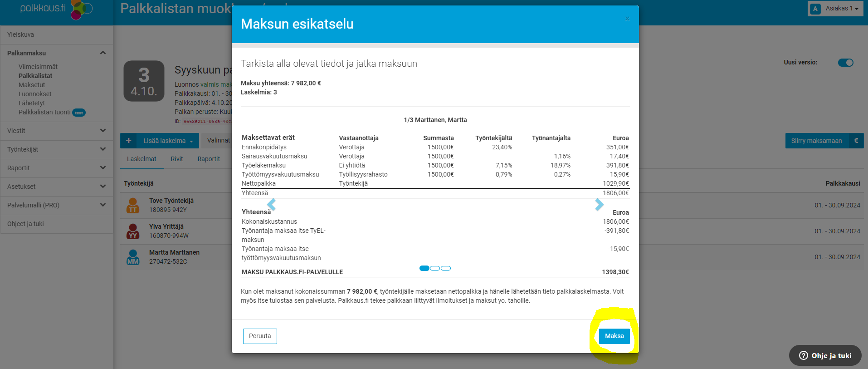Open Ohjeet ja tuki in sidebar
This screenshot has height=369, width=868.
[25, 224]
